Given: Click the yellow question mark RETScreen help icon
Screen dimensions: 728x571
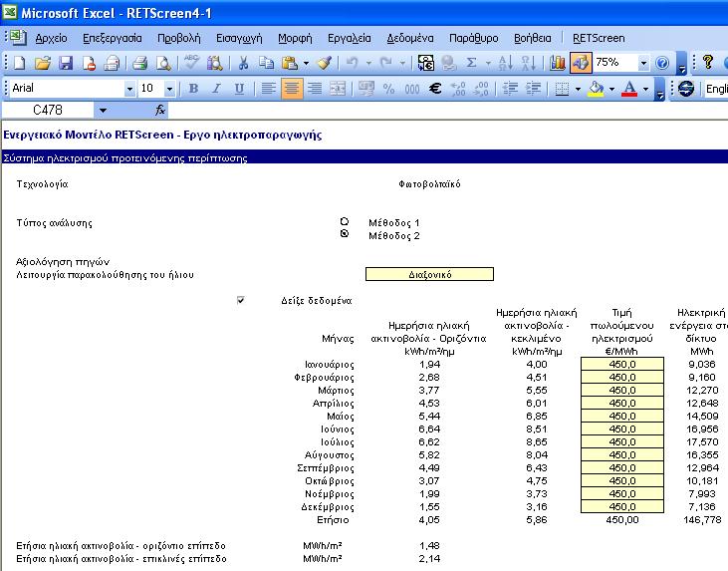Looking at the screenshot, I should click(x=707, y=62).
